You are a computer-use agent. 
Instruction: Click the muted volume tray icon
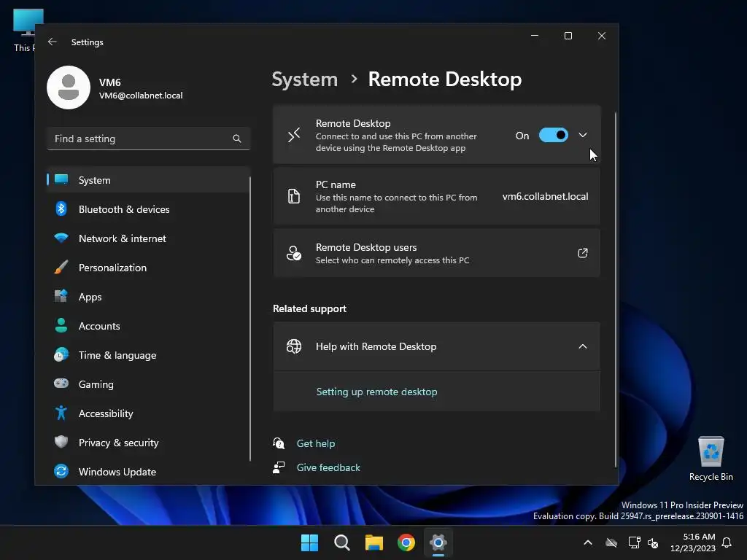(653, 542)
